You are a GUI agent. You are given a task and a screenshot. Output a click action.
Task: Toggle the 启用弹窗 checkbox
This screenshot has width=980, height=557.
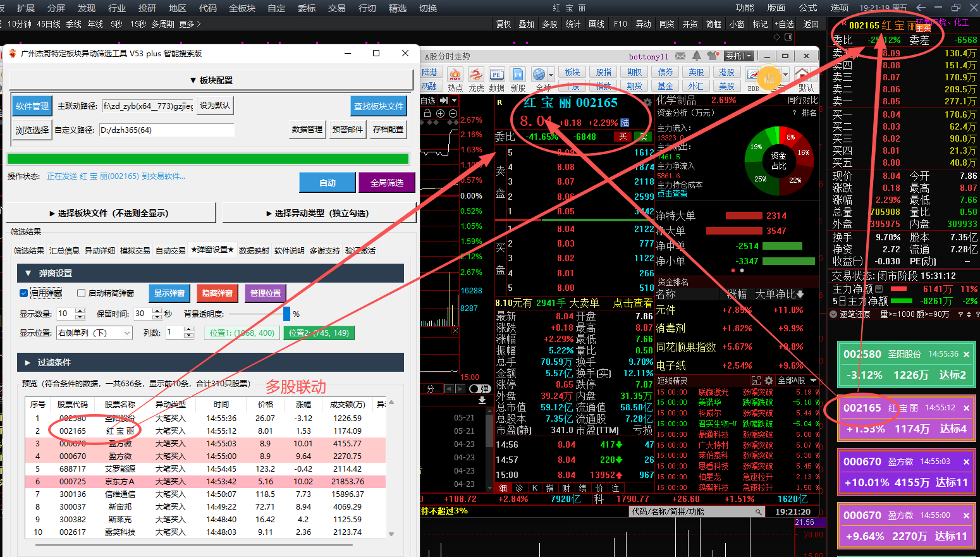(x=24, y=293)
